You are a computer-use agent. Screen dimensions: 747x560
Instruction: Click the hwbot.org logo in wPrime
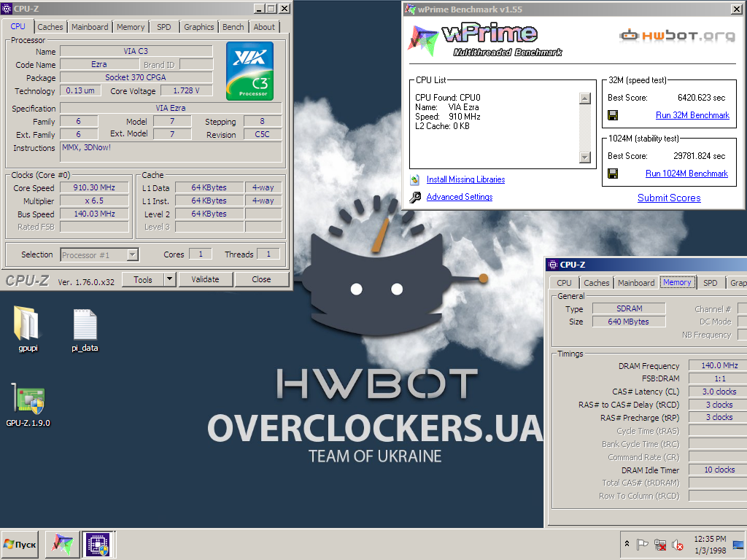[678, 35]
